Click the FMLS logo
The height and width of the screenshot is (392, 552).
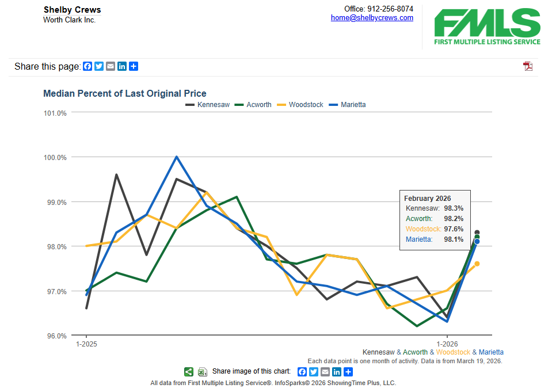(x=488, y=26)
